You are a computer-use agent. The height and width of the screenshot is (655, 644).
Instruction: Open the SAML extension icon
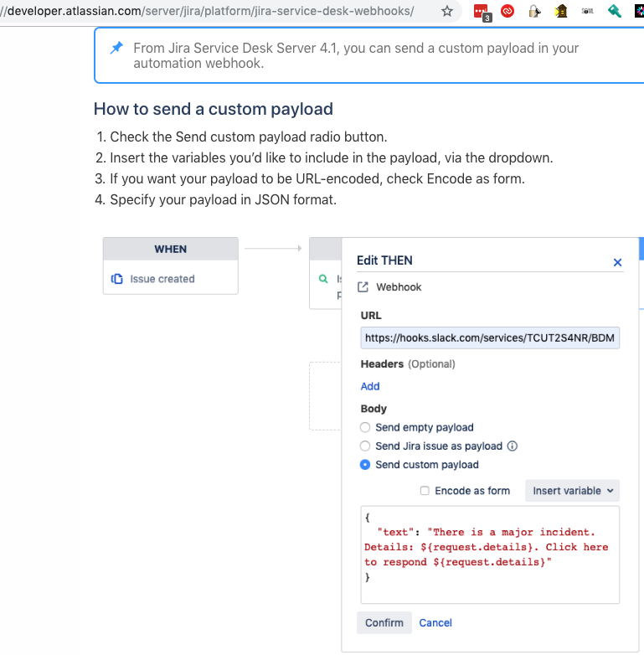click(587, 11)
